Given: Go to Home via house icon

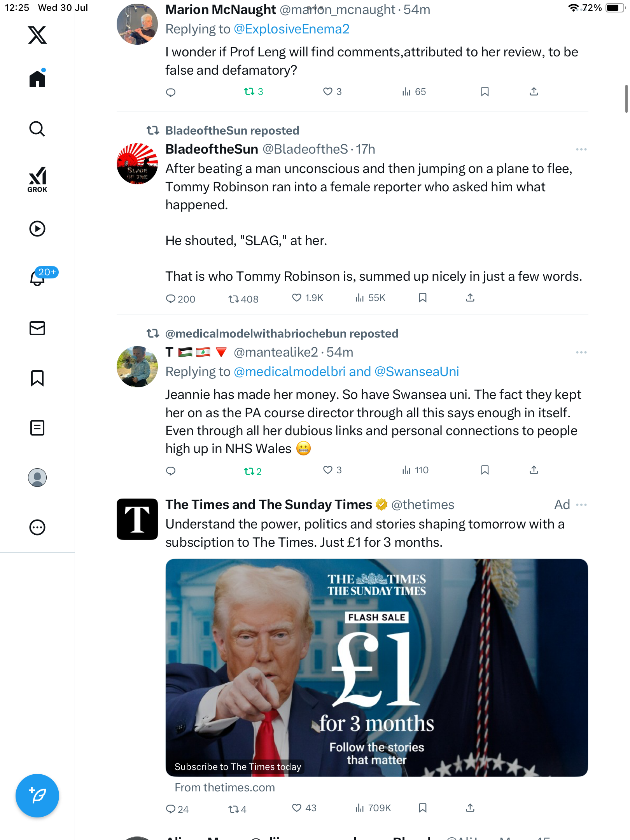Looking at the screenshot, I should pyautogui.click(x=37, y=78).
